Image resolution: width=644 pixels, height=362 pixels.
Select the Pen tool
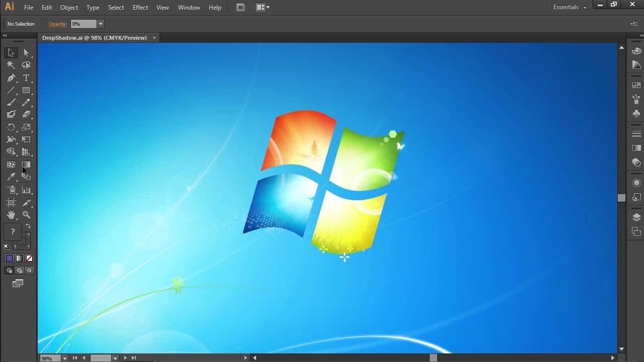click(11, 78)
